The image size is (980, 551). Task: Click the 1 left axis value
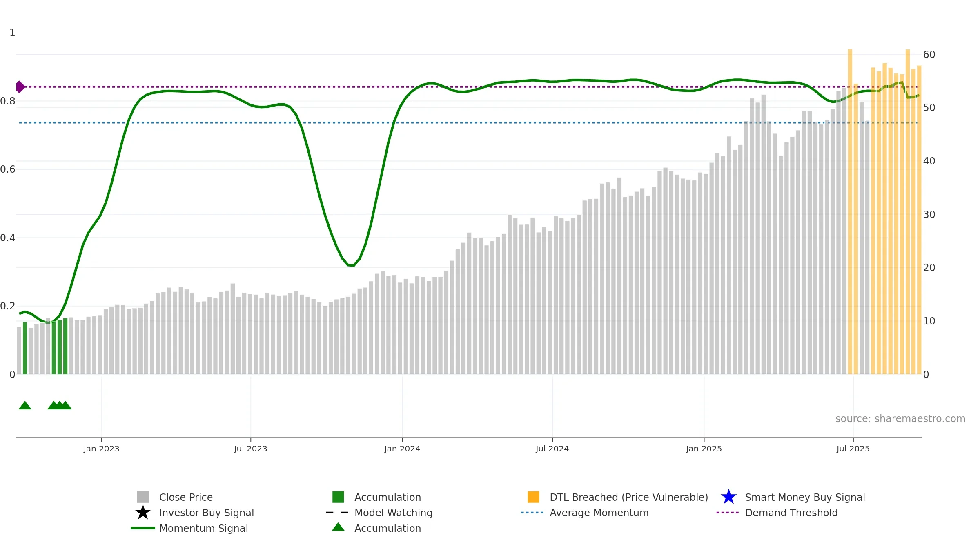click(12, 33)
